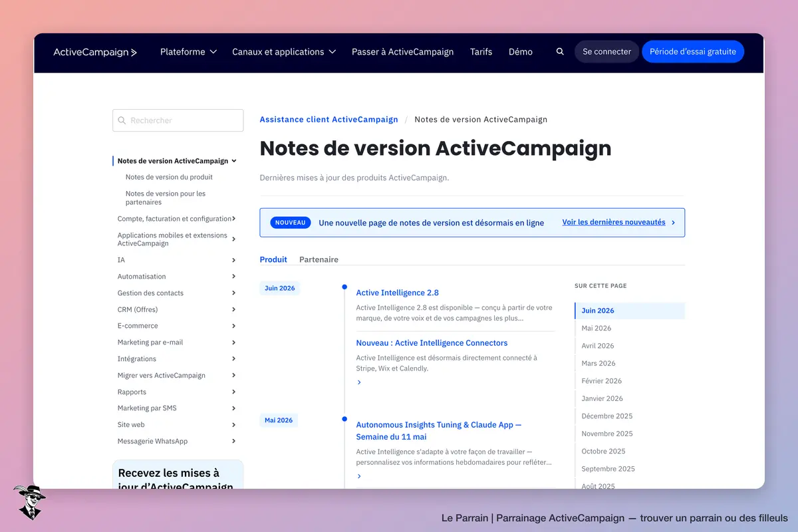Click the Juin 2026 timeline dot
This screenshot has width=798, height=532.
click(x=344, y=287)
